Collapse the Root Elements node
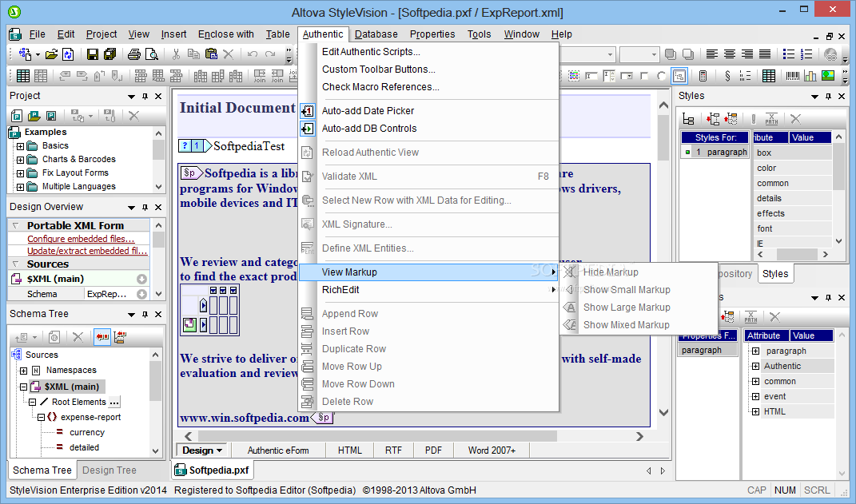 (32, 402)
